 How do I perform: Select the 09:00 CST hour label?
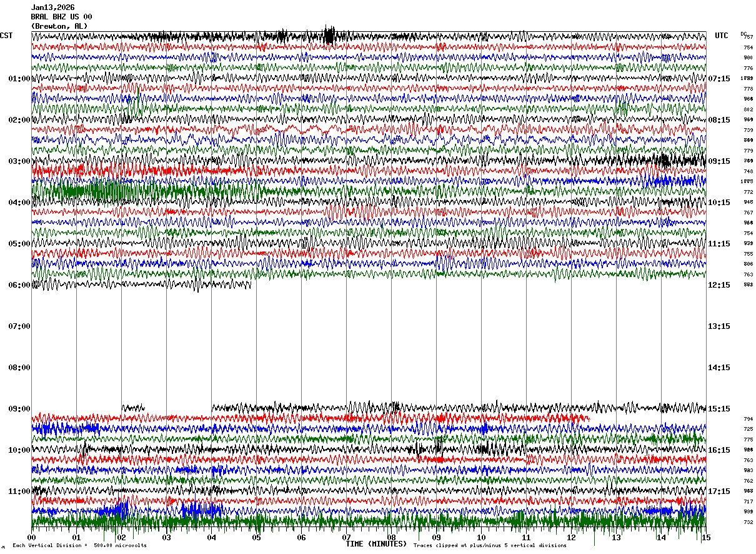click(x=19, y=409)
